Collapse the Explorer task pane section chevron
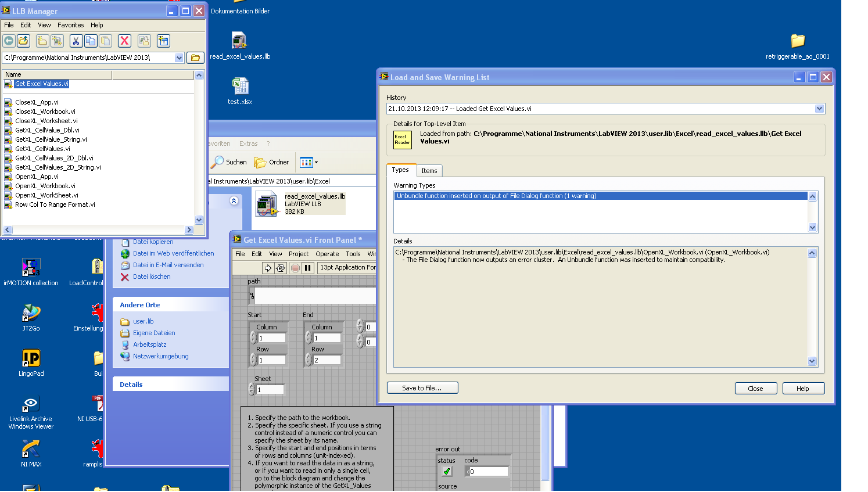The width and height of the screenshot is (868, 492). coord(234,200)
